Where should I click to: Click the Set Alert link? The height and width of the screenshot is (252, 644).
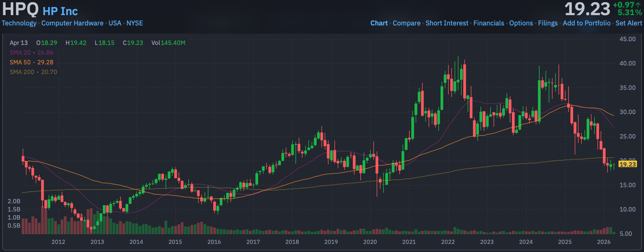tap(629, 23)
